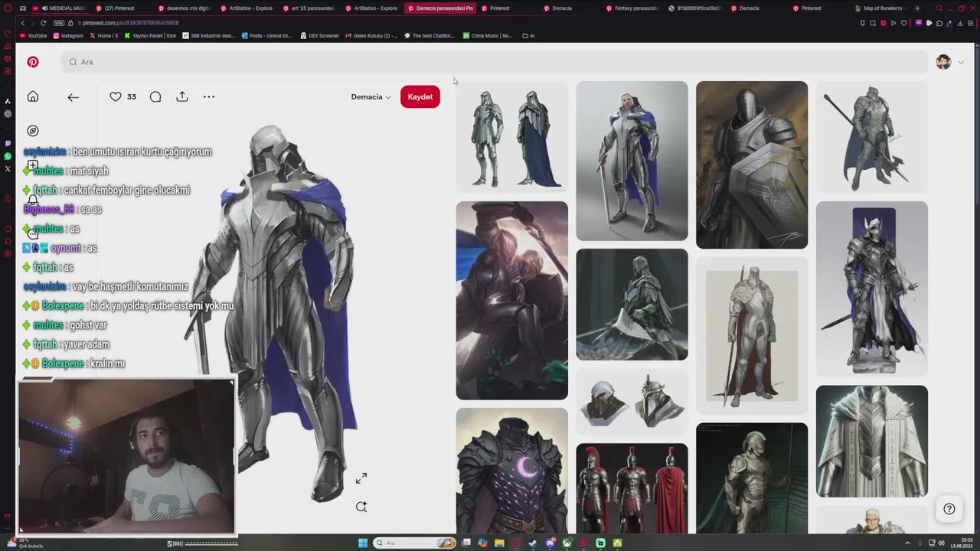
Task: Open the Windows Start menu
Action: pyautogui.click(x=363, y=543)
